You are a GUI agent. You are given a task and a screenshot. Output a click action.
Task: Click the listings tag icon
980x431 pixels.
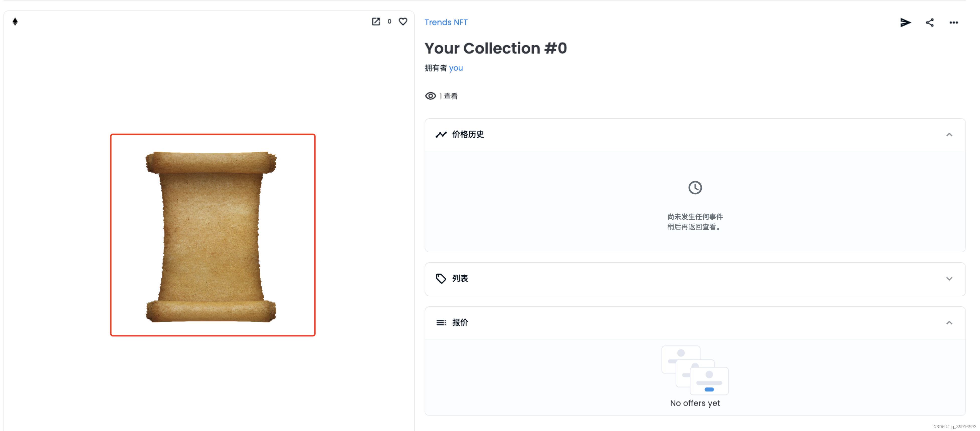[x=441, y=279]
